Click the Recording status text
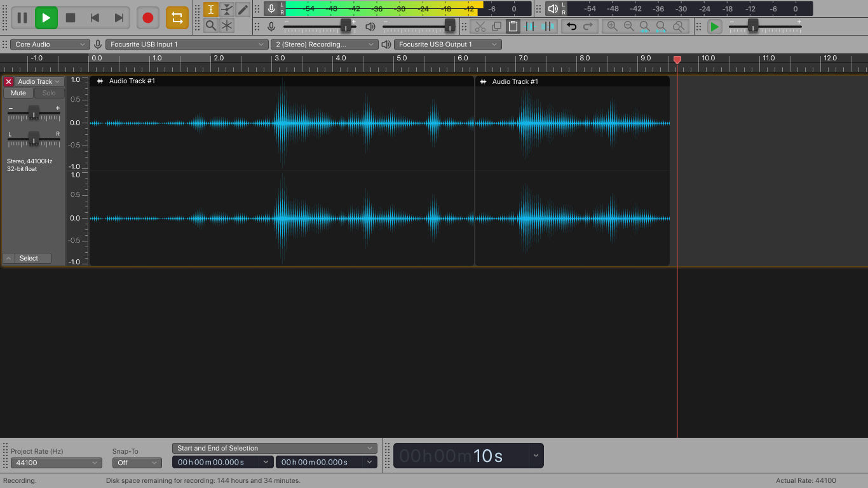Image resolution: width=868 pixels, height=488 pixels. click(x=20, y=480)
